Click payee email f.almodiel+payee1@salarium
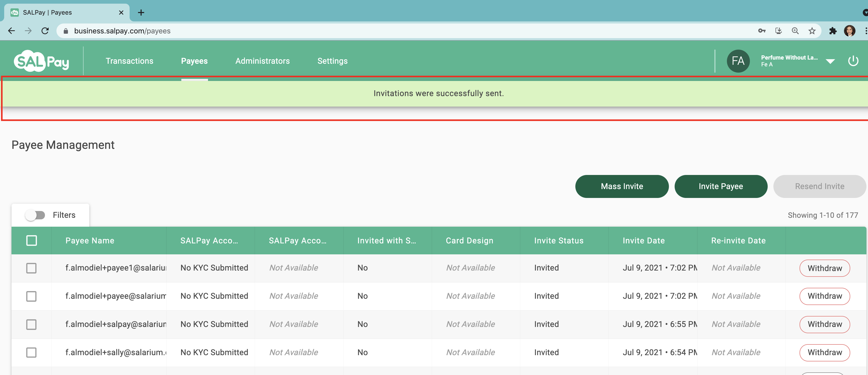The height and width of the screenshot is (375, 868). click(x=116, y=268)
